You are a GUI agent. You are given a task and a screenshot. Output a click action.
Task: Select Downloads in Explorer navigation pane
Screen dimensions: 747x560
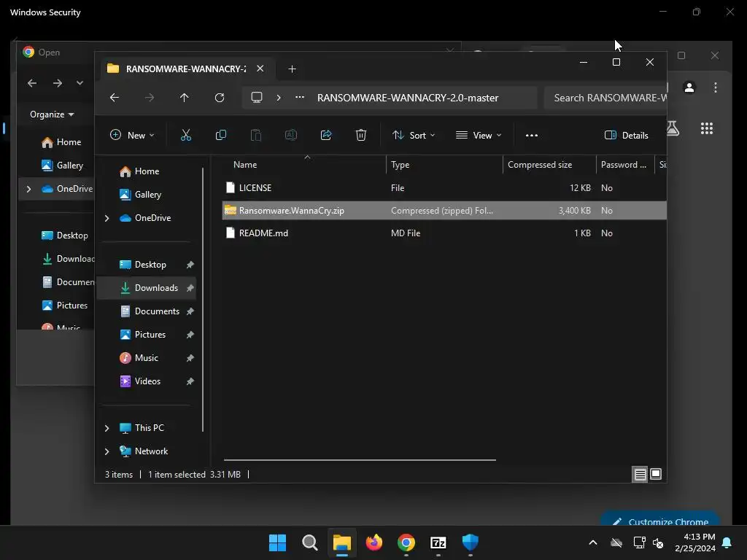click(x=147, y=287)
